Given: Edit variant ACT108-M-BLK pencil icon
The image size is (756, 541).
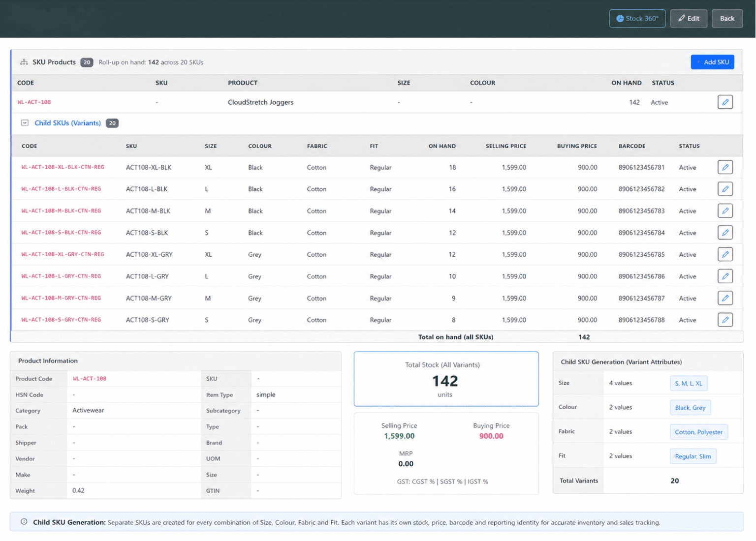Looking at the screenshot, I should [x=725, y=211].
